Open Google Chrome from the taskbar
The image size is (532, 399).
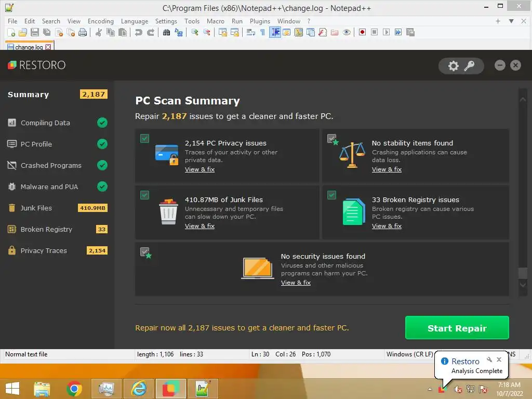click(x=74, y=389)
